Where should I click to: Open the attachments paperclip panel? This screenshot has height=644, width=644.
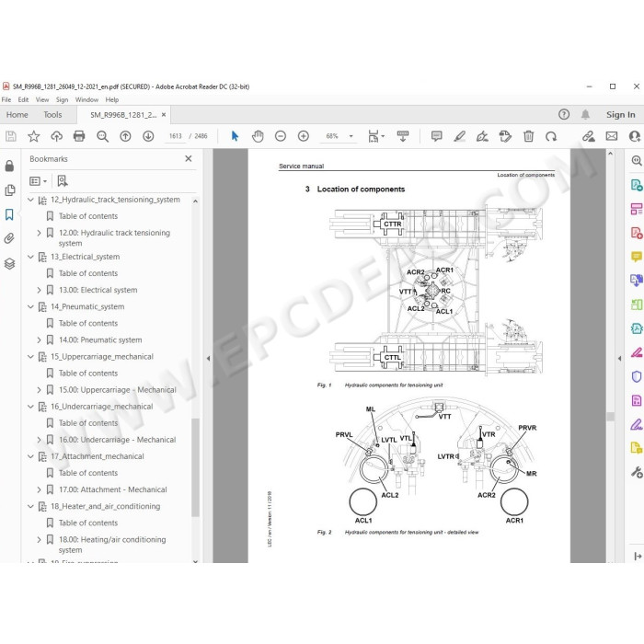click(x=9, y=238)
